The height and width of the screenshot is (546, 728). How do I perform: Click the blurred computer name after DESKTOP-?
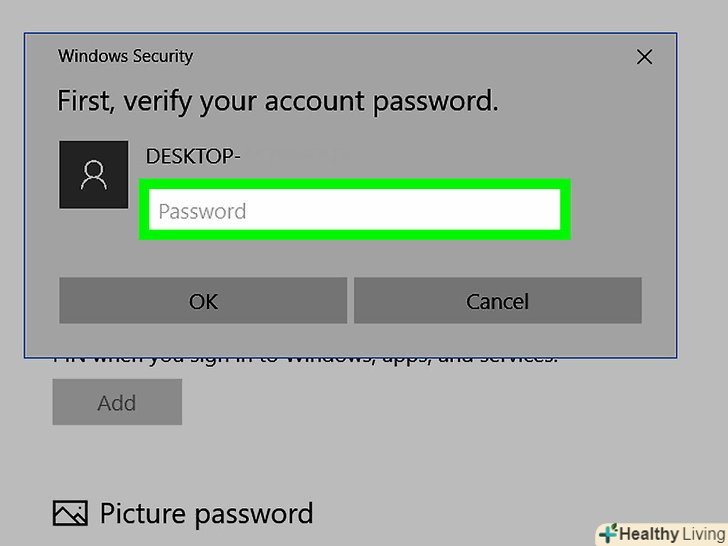(295, 156)
